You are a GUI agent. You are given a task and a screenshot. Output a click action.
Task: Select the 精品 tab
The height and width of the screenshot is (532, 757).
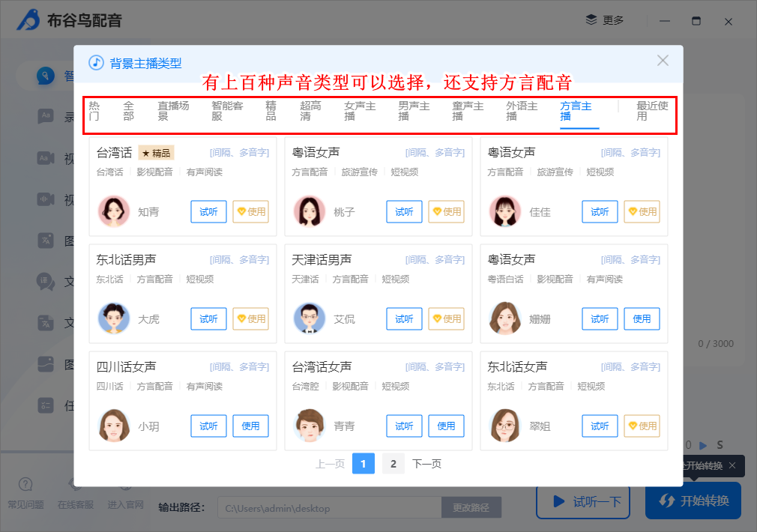271,111
